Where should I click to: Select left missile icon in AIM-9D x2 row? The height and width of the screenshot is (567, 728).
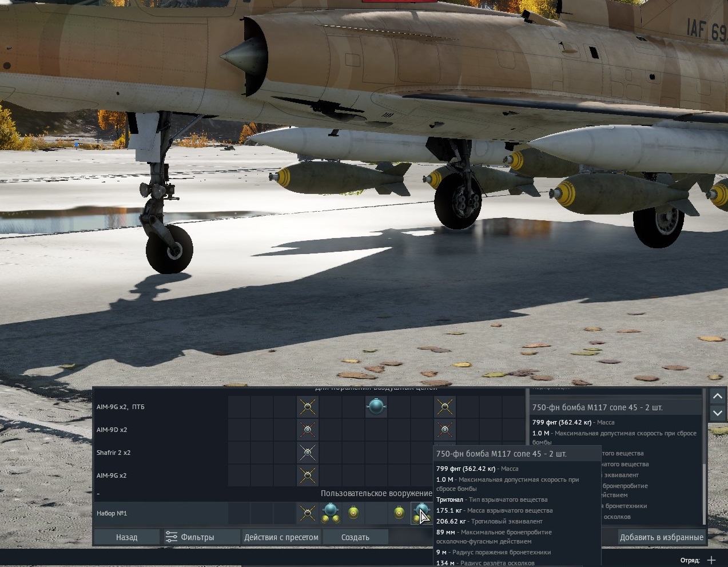coord(308,430)
